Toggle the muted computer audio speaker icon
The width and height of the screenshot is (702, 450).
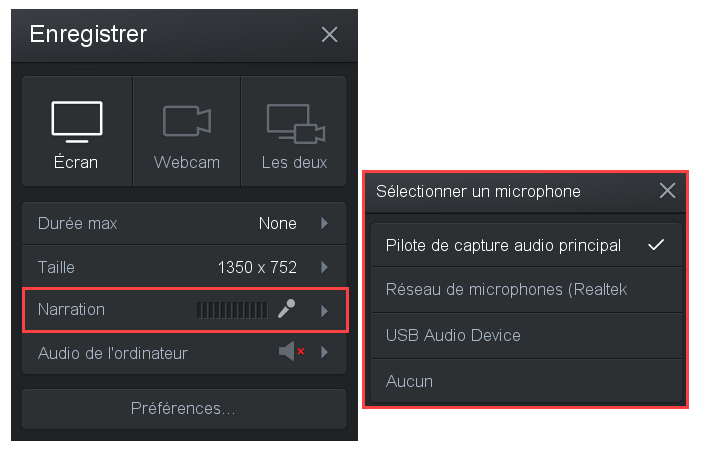291,351
